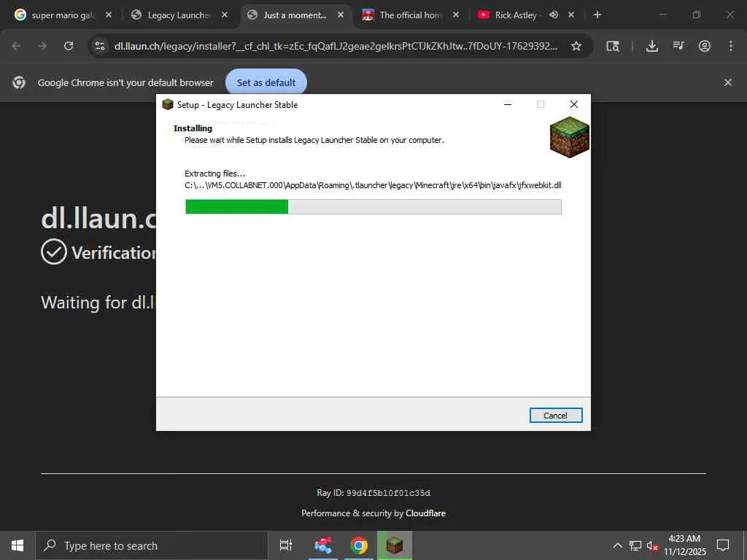This screenshot has height=560, width=747.
Task: Go forward in Chrome
Action: pyautogui.click(x=42, y=46)
